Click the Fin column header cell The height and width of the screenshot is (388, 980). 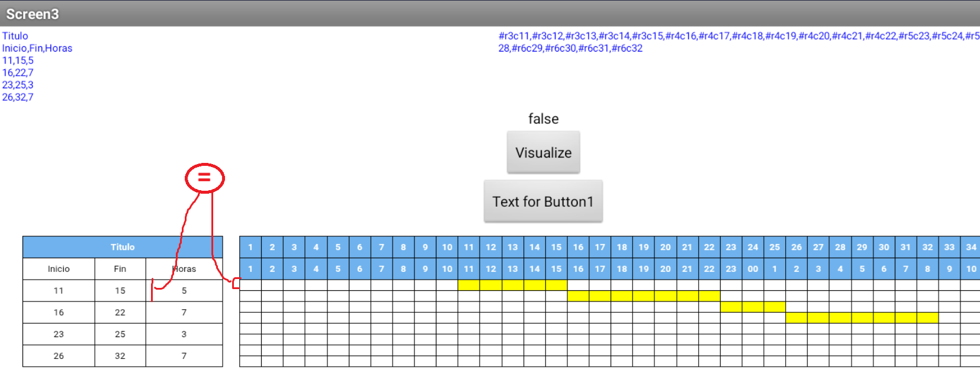coord(120,269)
